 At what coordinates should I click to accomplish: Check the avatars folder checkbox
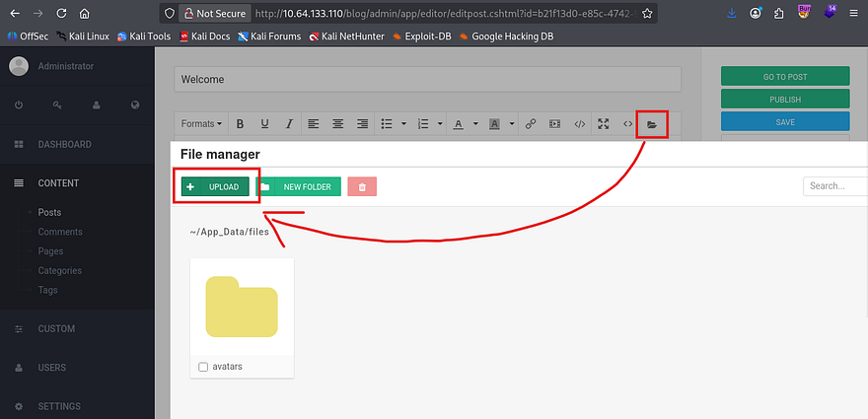point(203,367)
